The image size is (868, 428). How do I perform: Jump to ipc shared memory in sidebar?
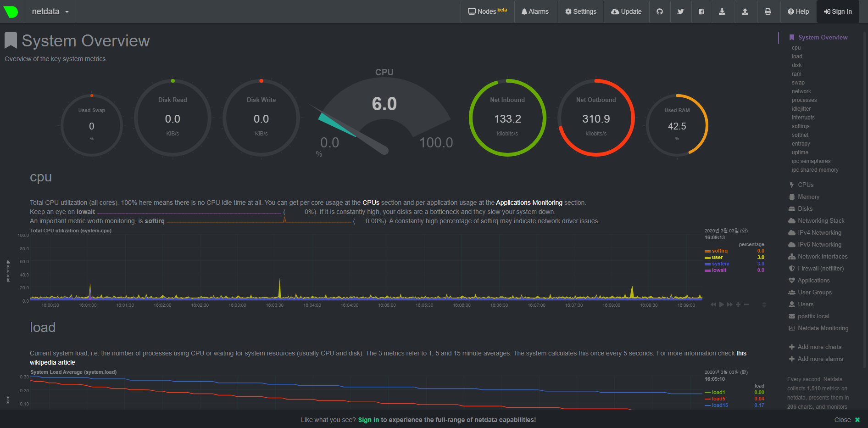815,170
